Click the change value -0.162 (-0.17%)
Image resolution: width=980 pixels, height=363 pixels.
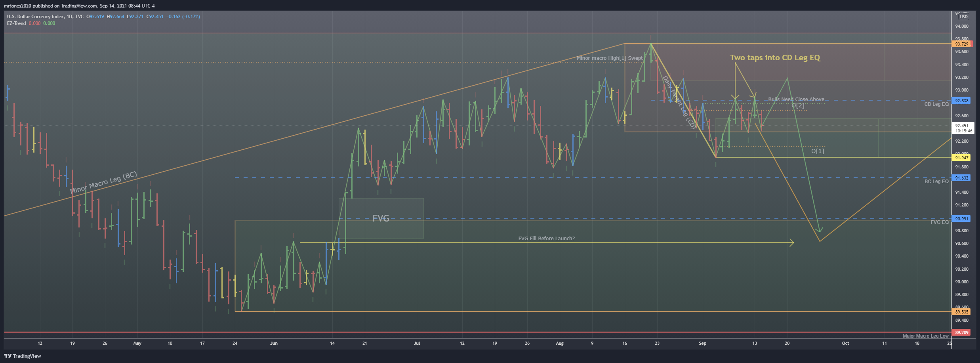click(x=183, y=17)
